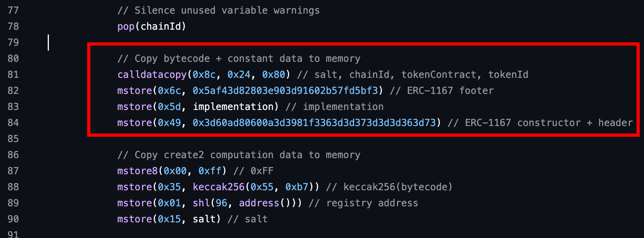This screenshot has width=644, height=238.
Task: Click the implementation argument in mstore
Action: [x=233, y=107]
